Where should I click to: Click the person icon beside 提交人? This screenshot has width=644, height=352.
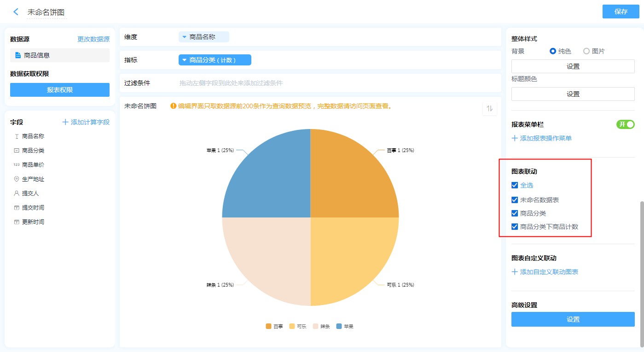pyautogui.click(x=17, y=194)
